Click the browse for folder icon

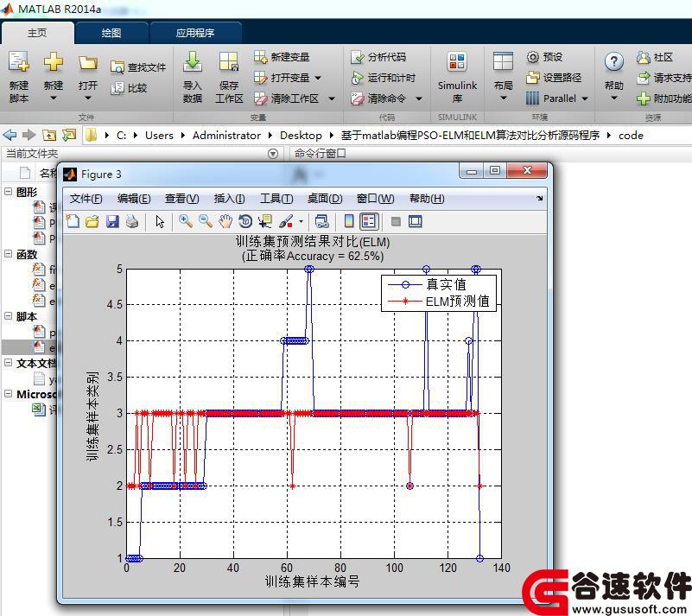(69, 135)
